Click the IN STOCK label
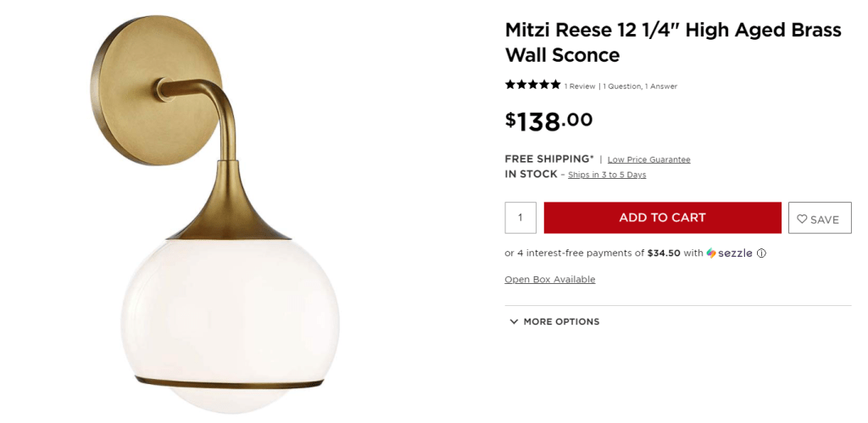 pos(531,174)
